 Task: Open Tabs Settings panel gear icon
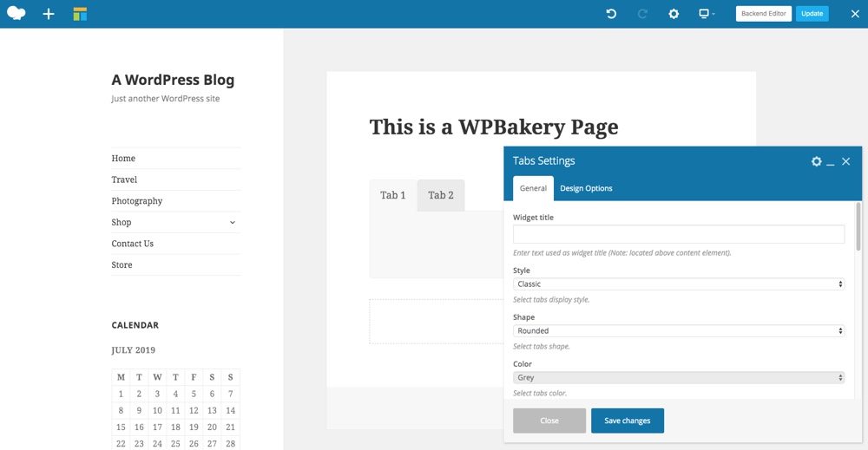click(817, 161)
